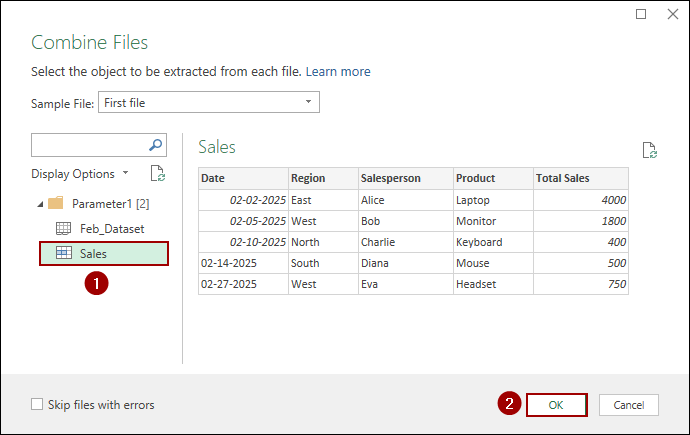Click the Sales sheet icon
Image resolution: width=690 pixels, height=435 pixels.
tap(63, 254)
